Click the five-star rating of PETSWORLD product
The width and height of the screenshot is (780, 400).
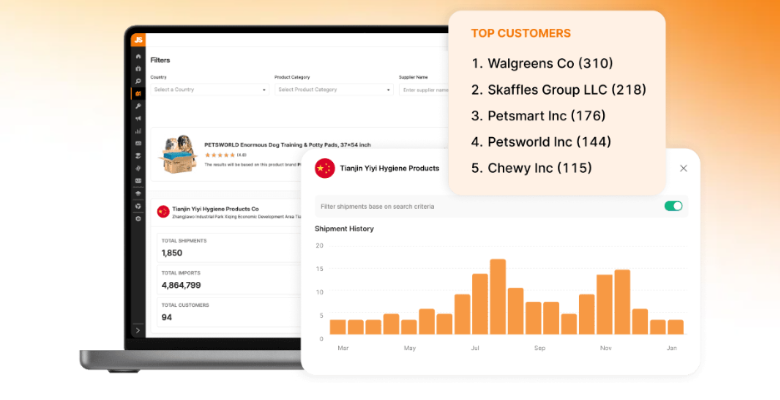(219, 155)
